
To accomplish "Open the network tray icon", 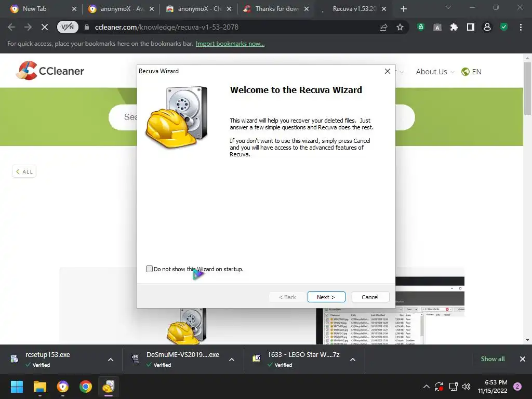I will (453, 387).
